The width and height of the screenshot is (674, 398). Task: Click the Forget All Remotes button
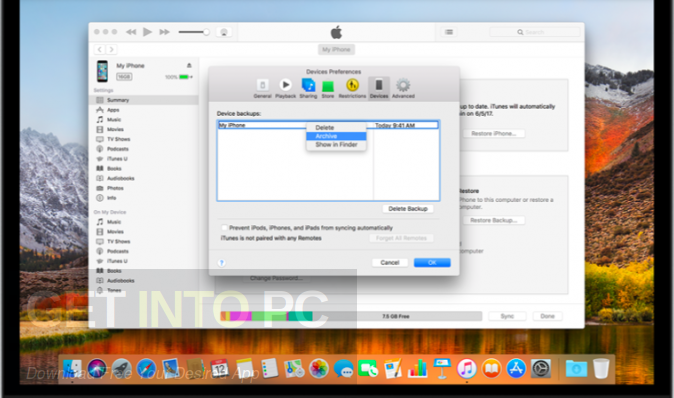[401, 238]
